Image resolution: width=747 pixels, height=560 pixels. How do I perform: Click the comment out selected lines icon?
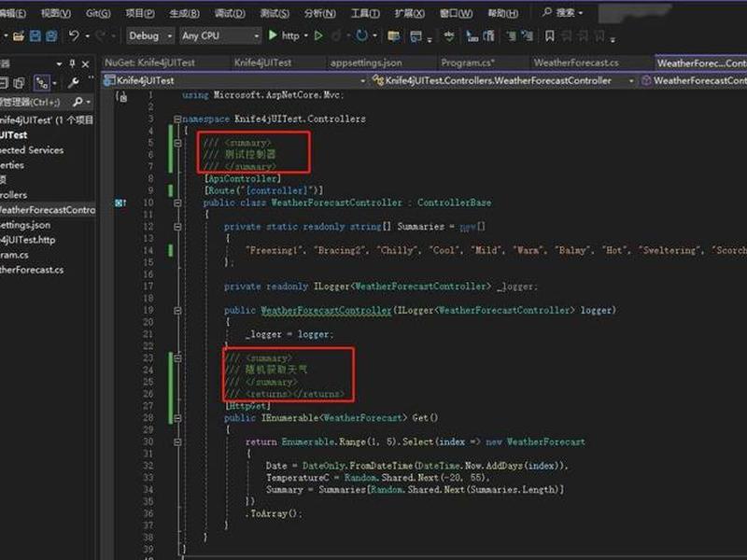[511, 36]
